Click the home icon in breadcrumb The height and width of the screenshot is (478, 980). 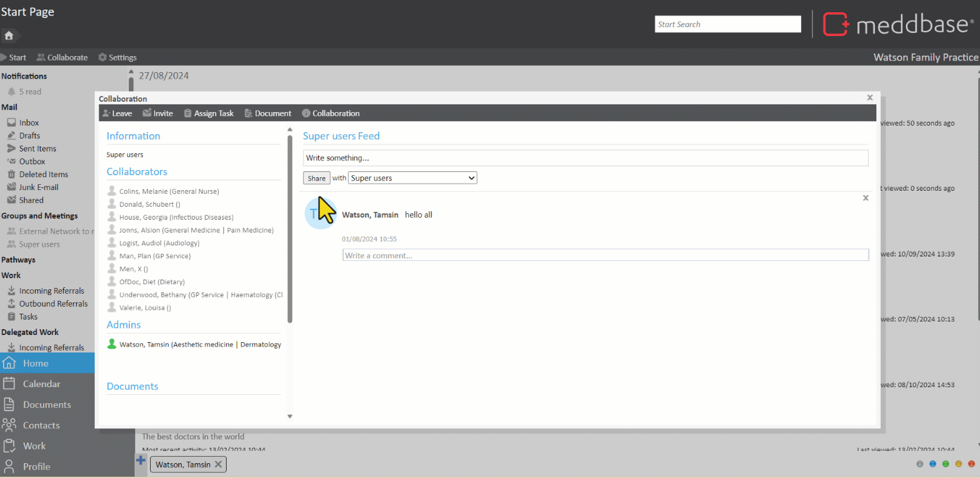click(9, 35)
